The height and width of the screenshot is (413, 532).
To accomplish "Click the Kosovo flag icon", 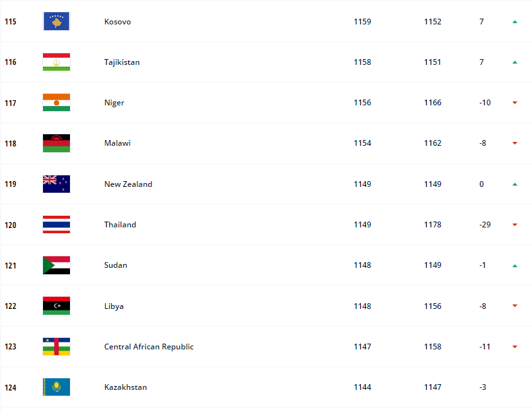I will 56,21.
